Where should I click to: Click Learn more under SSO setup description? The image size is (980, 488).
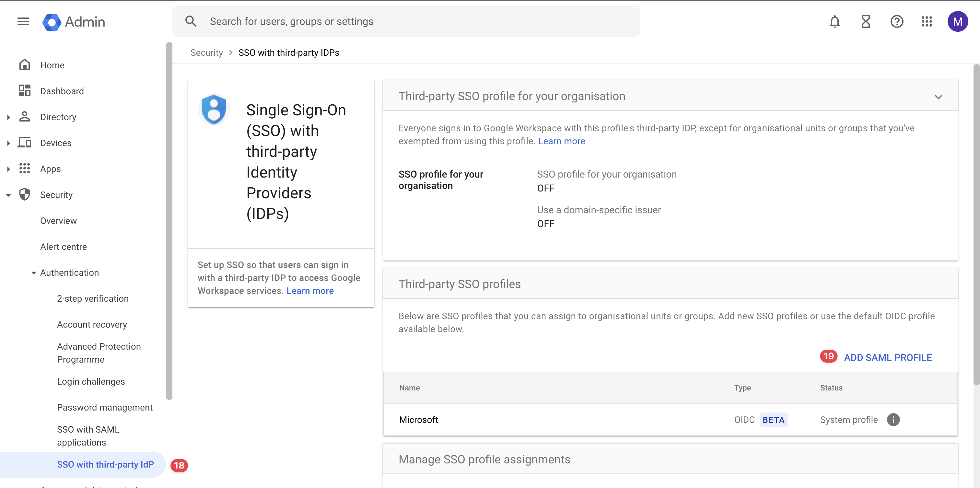[x=310, y=291]
